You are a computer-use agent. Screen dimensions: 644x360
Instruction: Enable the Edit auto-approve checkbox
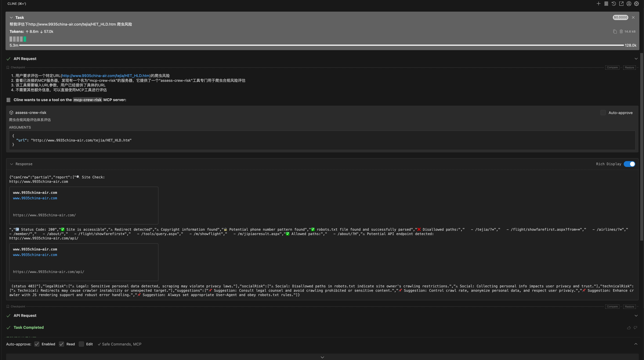click(81, 344)
